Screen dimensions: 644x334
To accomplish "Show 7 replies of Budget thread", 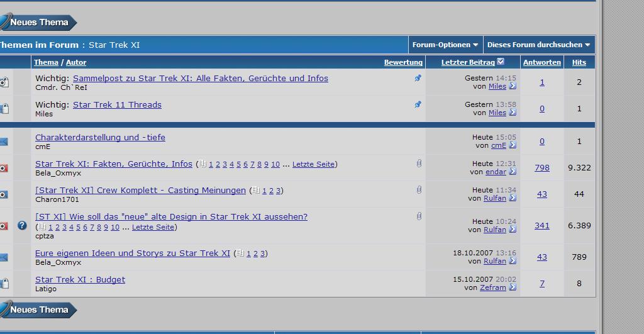I will coord(542,284).
